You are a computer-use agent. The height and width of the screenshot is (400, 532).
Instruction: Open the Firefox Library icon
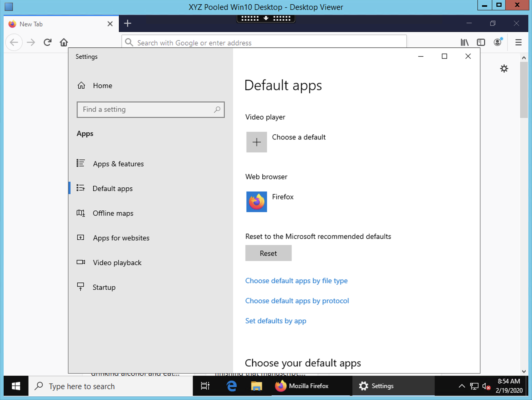coord(464,42)
